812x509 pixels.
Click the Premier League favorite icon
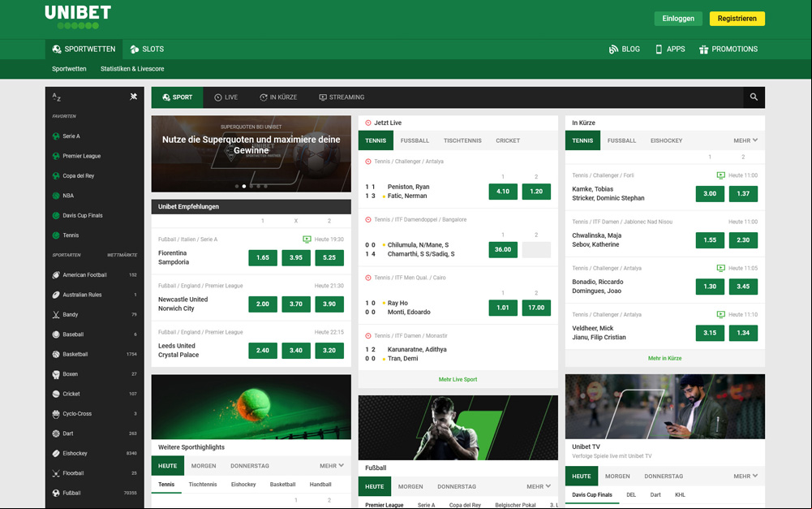(56, 156)
